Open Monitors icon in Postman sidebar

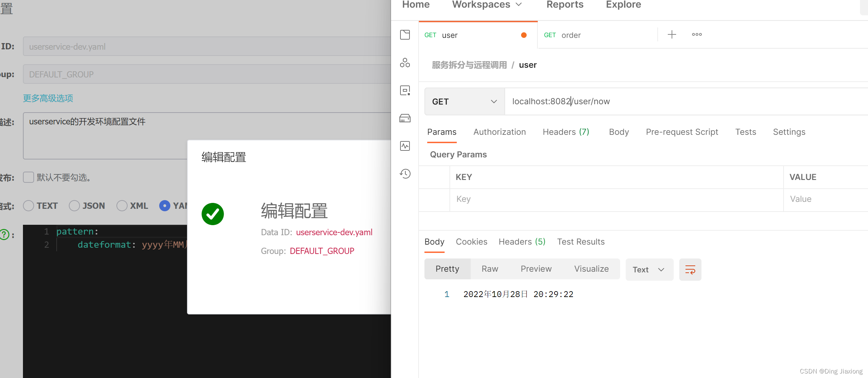coord(405,146)
